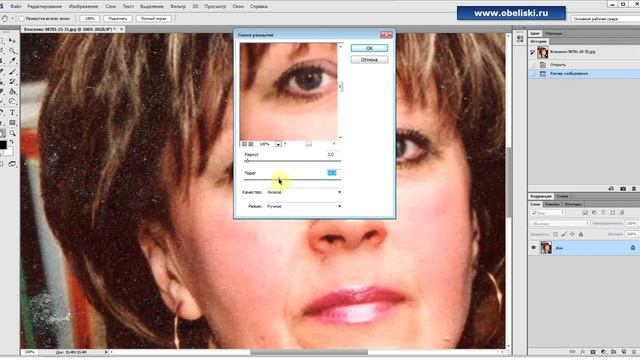Switch to Цвет panel tab

pyautogui.click(x=535, y=33)
